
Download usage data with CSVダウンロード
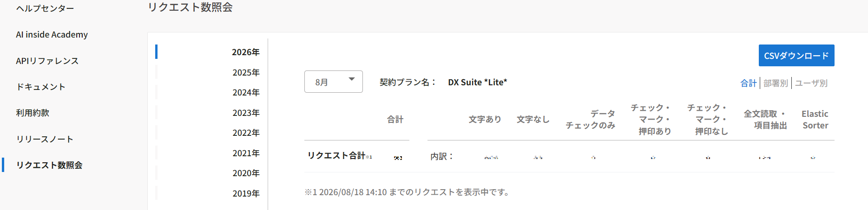(796, 56)
